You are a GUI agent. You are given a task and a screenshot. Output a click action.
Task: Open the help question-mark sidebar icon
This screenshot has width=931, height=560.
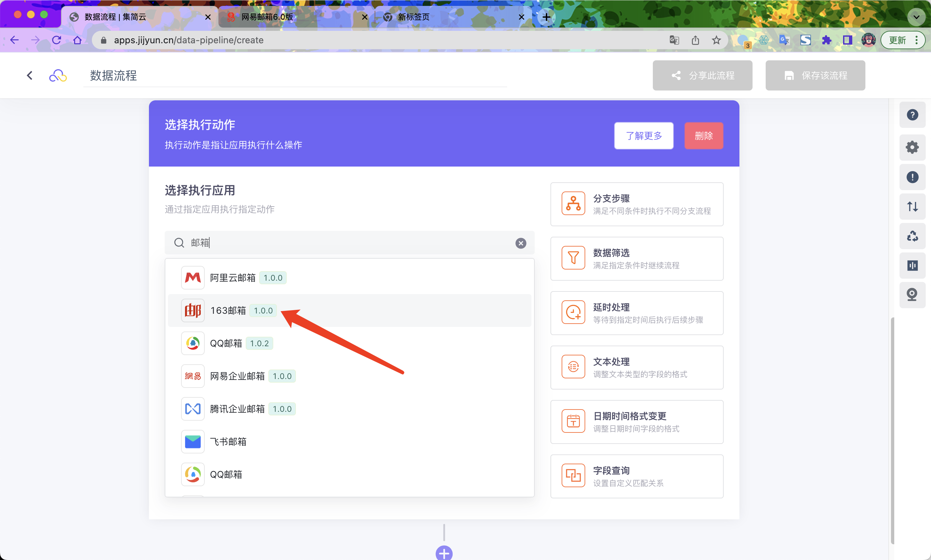[x=912, y=115]
